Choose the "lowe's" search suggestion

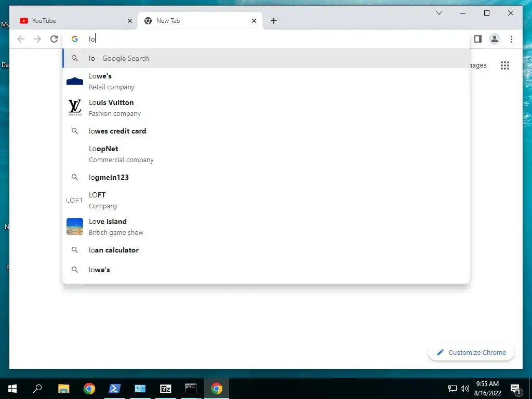pos(266,270)
